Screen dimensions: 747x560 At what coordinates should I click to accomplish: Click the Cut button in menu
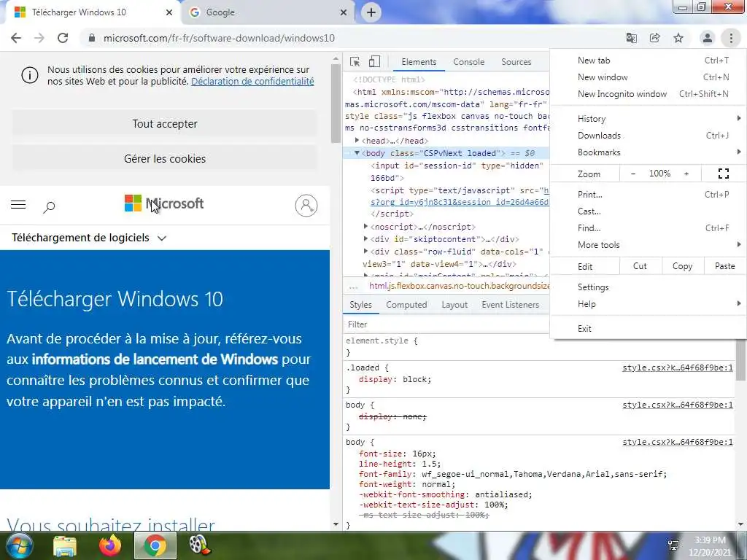click(640, 266)
